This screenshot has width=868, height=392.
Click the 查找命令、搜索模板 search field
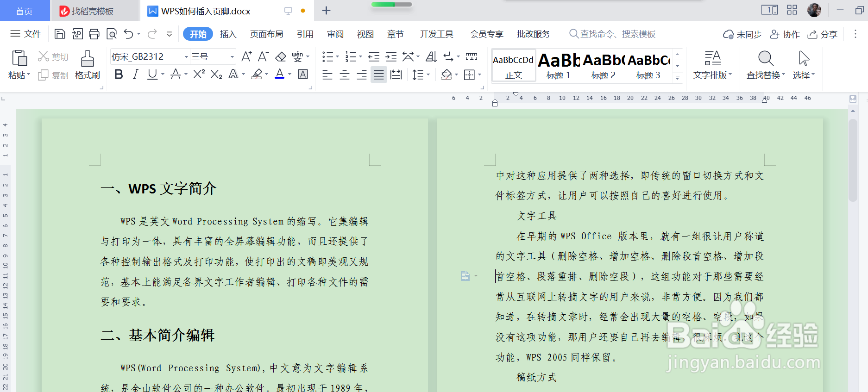coord(612,34)
